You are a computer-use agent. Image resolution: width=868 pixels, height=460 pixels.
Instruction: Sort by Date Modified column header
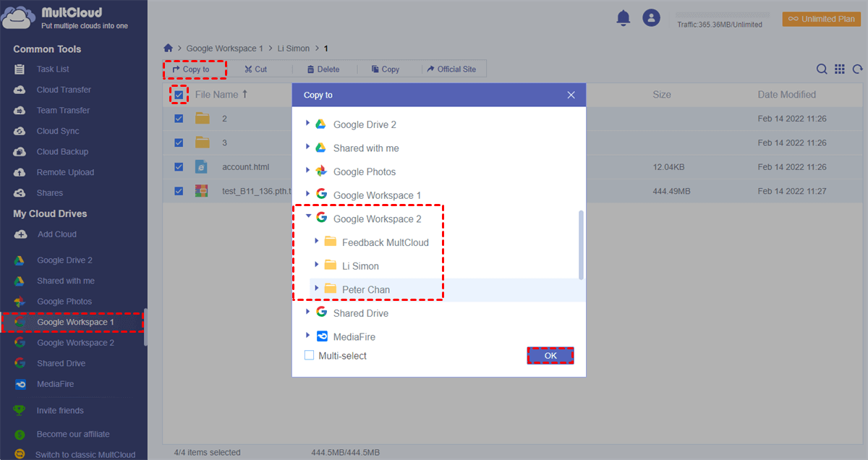click(x=787, y=95)
